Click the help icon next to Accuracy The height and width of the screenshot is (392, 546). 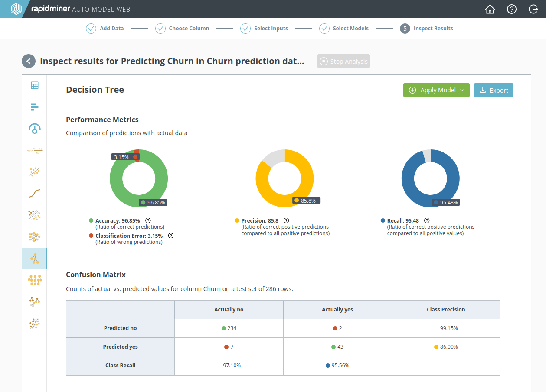[148, 220]
